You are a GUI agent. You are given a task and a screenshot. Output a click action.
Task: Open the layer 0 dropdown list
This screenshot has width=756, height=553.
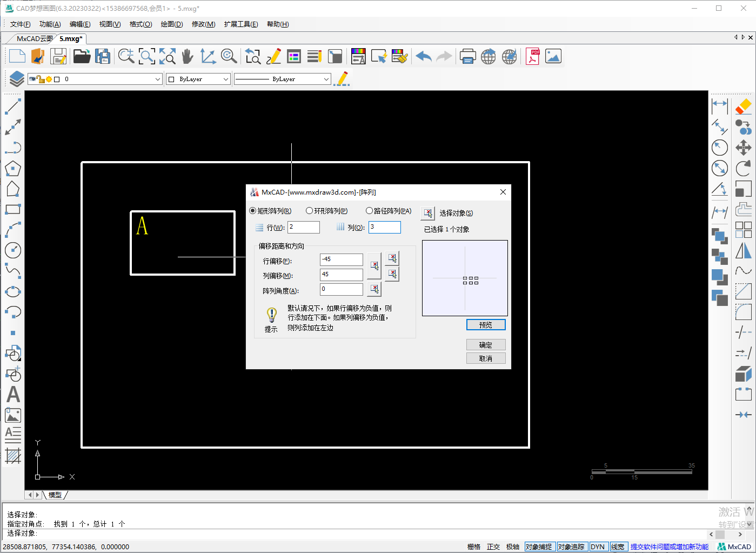coord(158,79)
